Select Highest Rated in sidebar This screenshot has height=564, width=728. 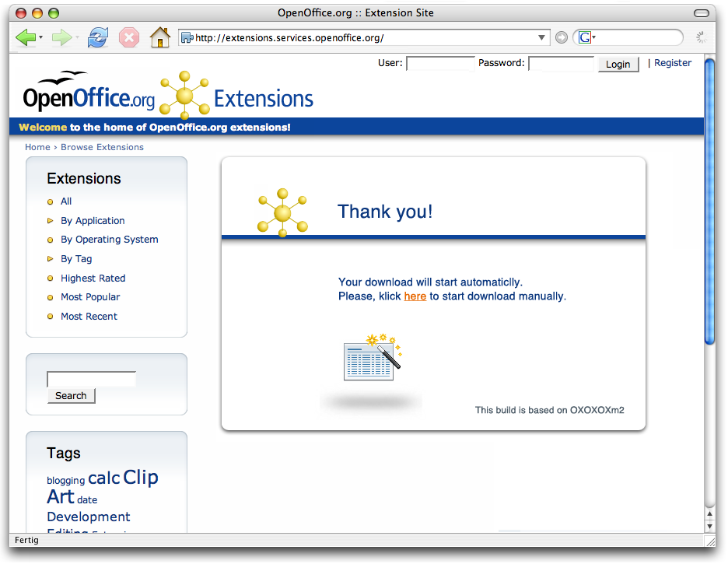[93, 278]
